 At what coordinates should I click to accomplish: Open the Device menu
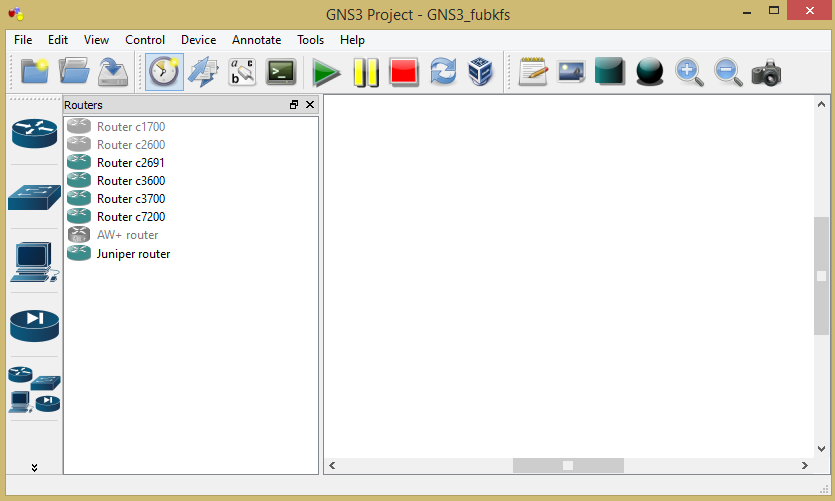pos(198,40)
